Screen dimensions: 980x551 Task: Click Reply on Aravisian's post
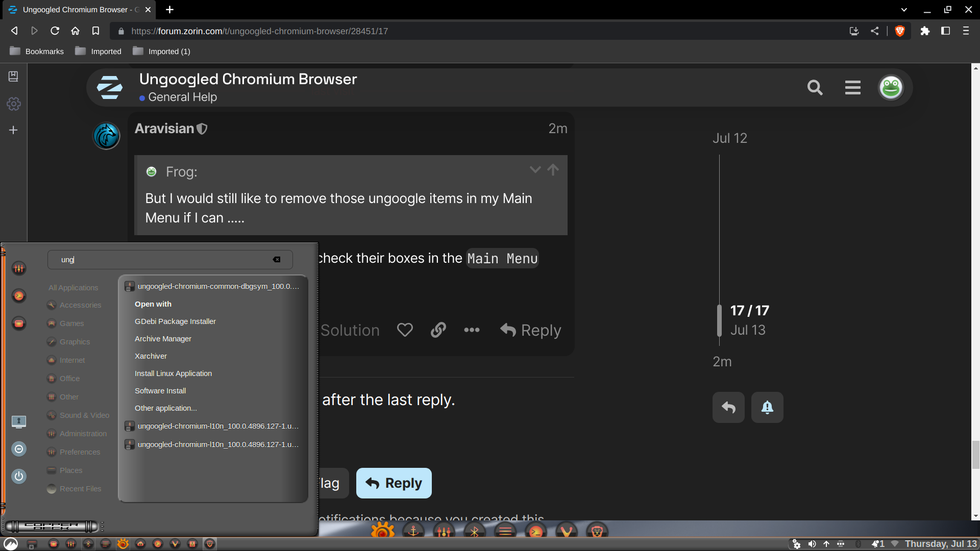click(530, 330)
